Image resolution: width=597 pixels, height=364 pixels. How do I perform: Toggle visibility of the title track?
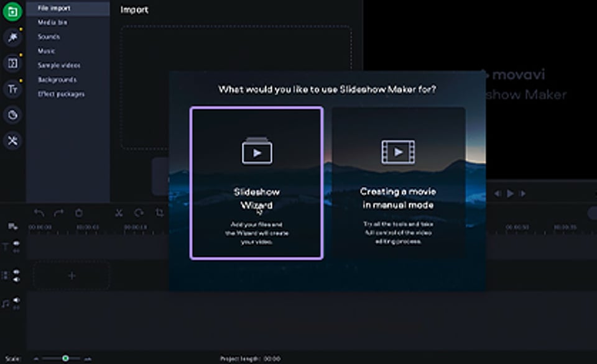tap(16, 244)
